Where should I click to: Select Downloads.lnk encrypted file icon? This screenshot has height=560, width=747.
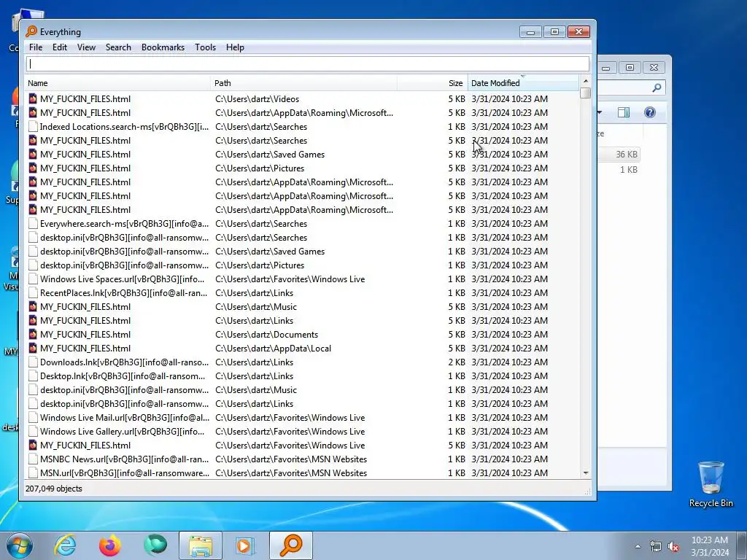click(x=32, y=362)
